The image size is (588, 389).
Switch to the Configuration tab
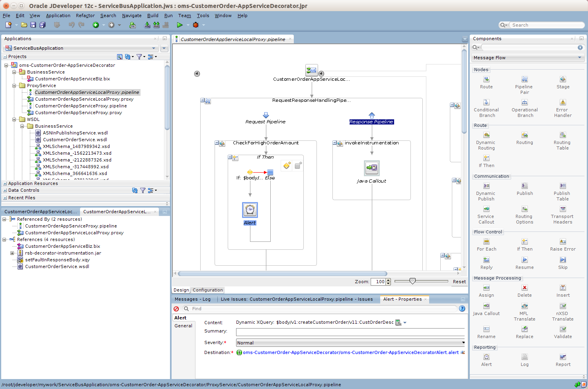tap(208, 290)
